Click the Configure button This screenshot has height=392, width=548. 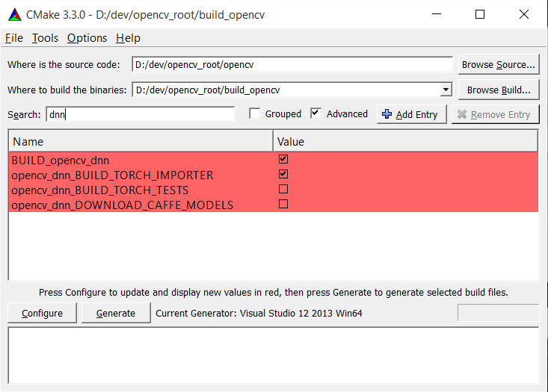coord(42,313)
